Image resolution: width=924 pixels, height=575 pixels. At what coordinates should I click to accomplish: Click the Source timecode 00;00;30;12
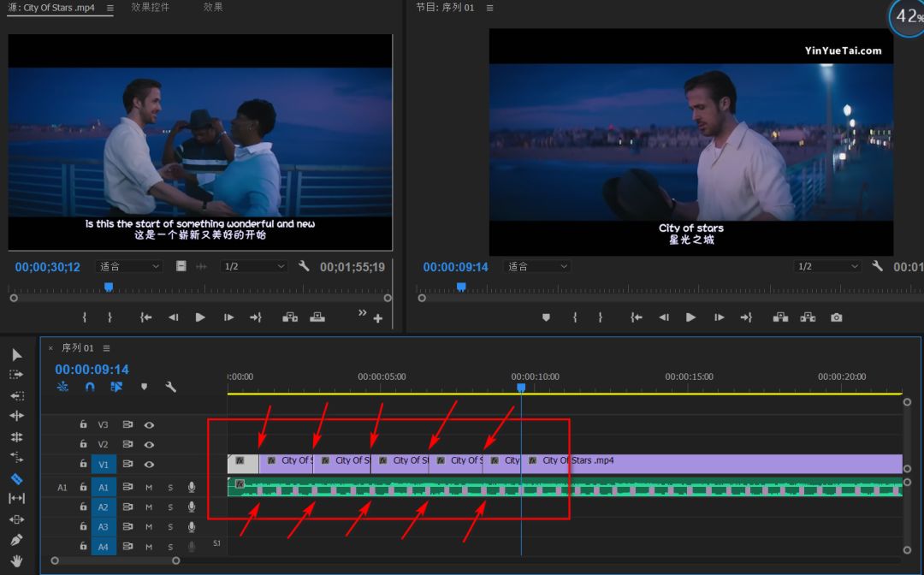[x=48, y=267]
